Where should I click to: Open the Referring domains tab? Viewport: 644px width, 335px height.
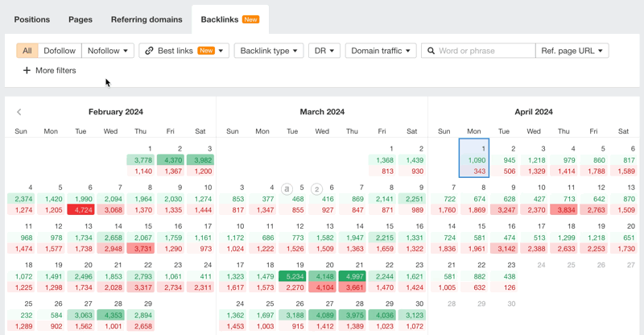point(147,19)
